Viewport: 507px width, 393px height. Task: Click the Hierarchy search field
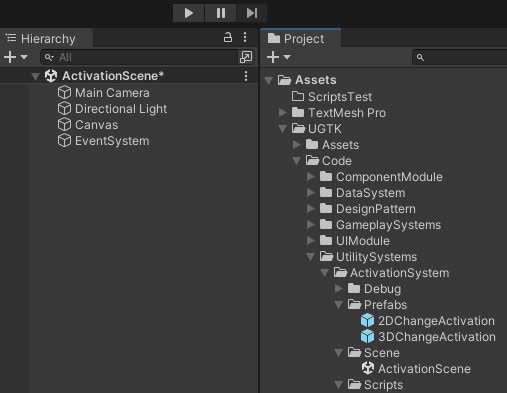click(x=139, y=57)
